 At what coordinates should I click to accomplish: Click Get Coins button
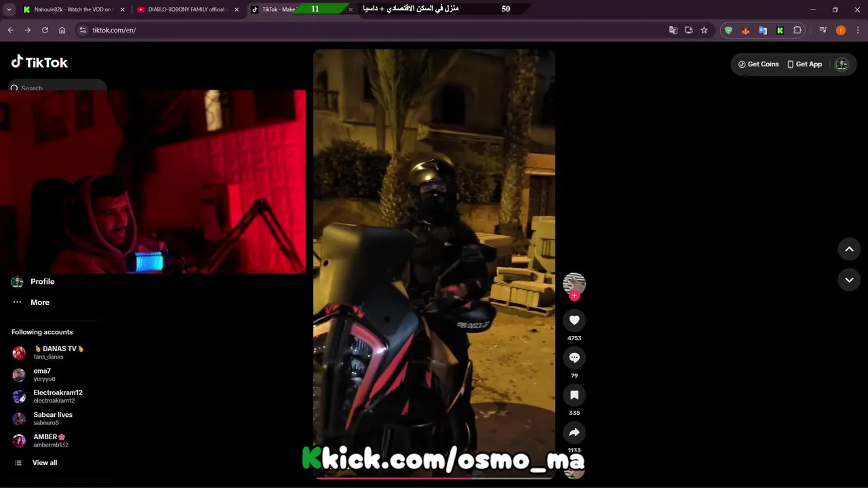(x=758, y=64)
